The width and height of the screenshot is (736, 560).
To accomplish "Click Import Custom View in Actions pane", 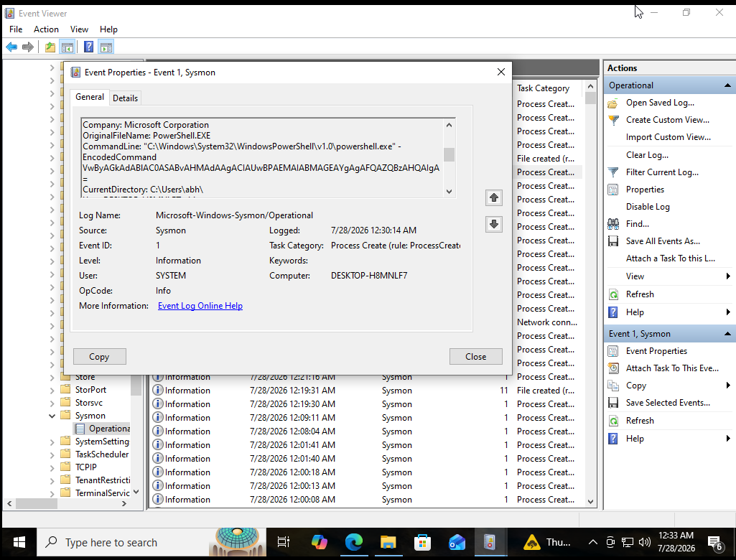I will (668, 137).
